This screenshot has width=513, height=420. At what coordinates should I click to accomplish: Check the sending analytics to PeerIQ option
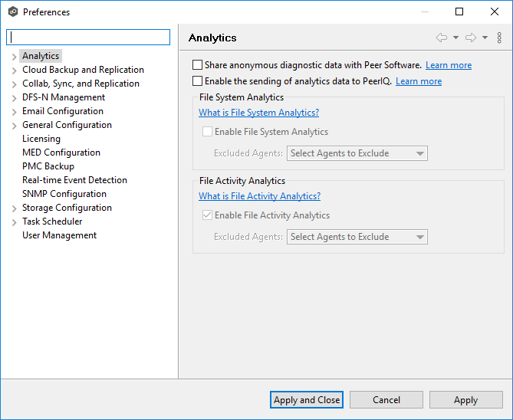(198, 81)
